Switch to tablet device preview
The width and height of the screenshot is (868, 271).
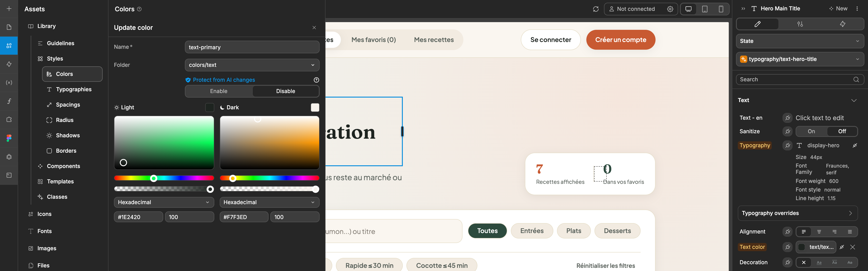click(x=705, y=9)
